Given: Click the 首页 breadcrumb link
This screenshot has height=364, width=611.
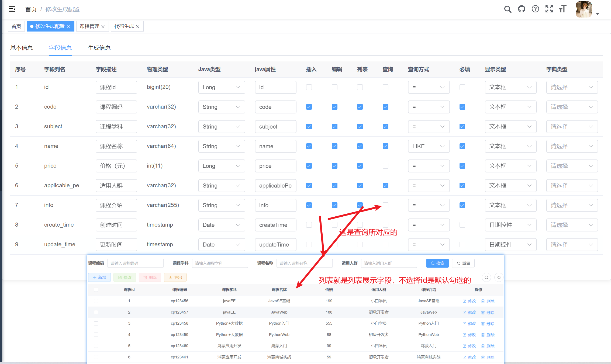Looking at the screenshot, I should (x=31, y=9).
